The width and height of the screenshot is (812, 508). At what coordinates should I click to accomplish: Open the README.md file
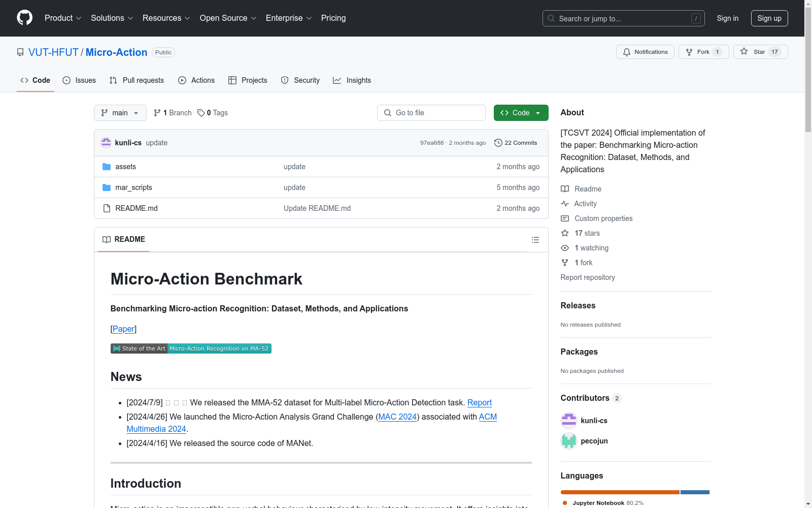(x=137, y=208)
